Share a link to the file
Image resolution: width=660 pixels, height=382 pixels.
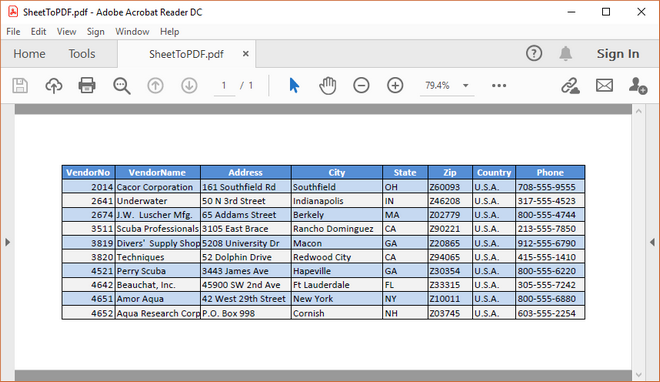point(570,85)
